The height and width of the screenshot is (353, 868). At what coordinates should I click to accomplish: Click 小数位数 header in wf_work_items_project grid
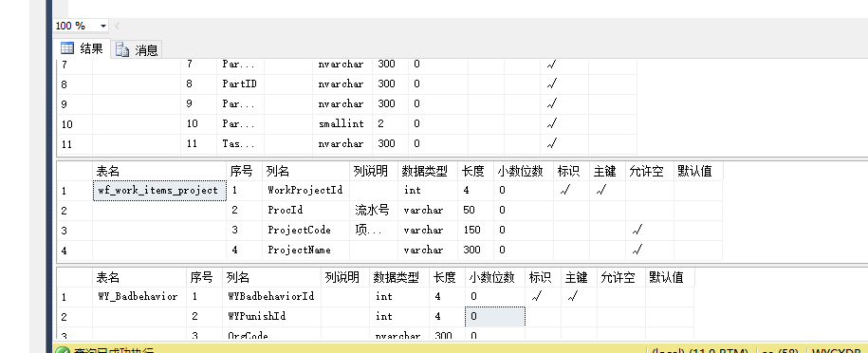(x=524, y=171)
